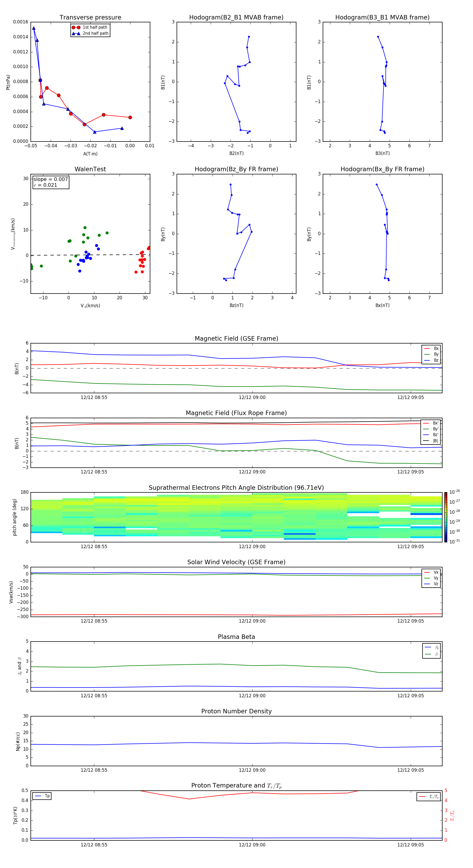Click the Pt(nPa) y-axis label
The image size is (473, 868).
(x=8, y=82)
